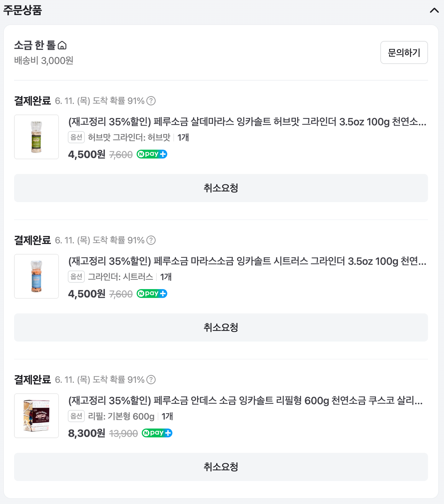This screenshot has width=444, height=504.
Task: Click the 옵션 tag on the herb grinder item
Action: [x=76, y=137]
